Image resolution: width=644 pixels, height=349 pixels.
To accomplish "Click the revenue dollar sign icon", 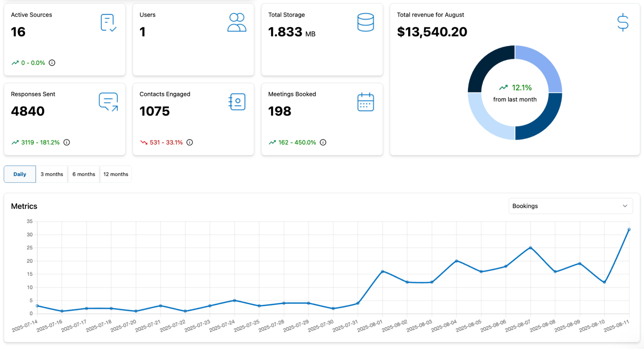I will (623, 22).
